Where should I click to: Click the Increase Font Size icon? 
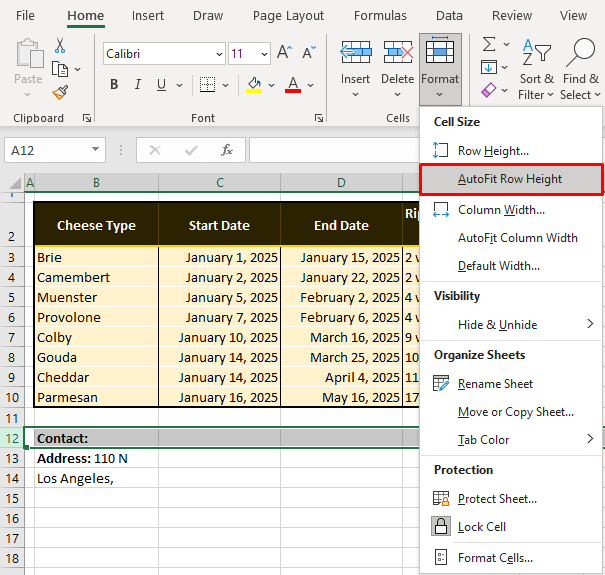click(x=284, y=53)
